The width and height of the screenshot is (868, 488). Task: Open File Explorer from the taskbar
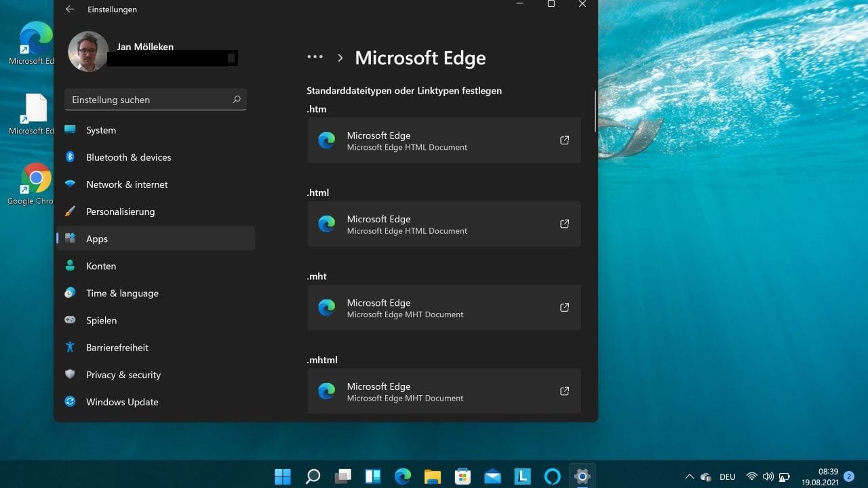tap(433, 476)
